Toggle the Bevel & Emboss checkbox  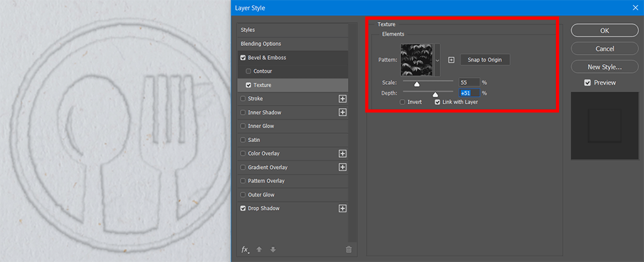(x=243, y=58)
